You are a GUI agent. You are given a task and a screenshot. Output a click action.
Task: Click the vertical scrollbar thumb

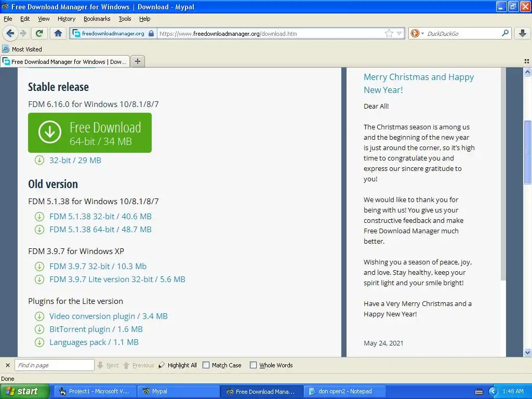527,152
